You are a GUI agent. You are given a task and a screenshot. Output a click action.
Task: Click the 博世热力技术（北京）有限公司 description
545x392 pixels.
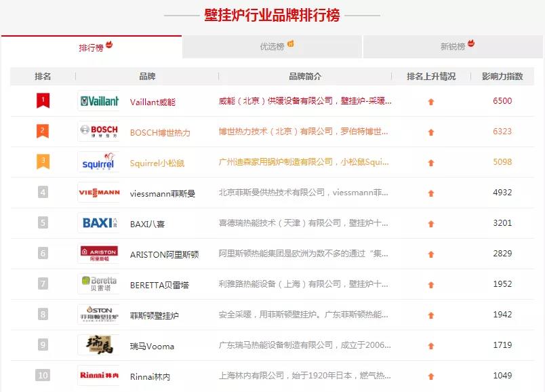click(303, 132)
